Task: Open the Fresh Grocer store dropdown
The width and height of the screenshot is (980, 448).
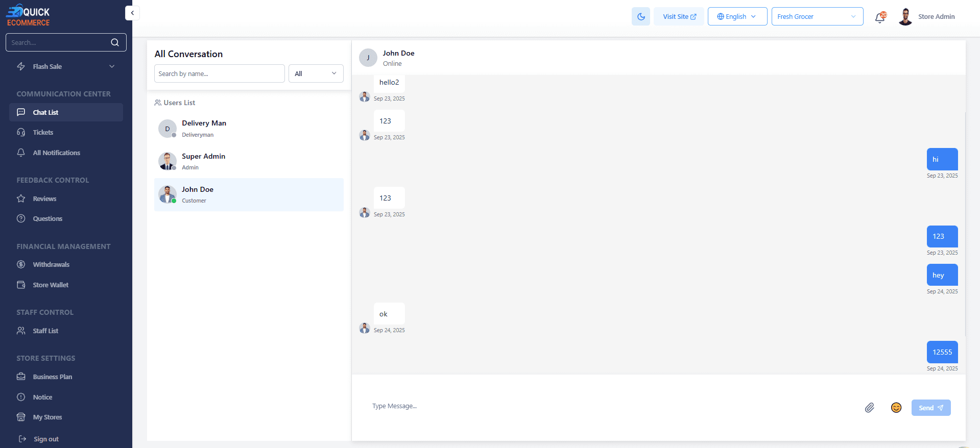Action: click(x=817, y=16)
